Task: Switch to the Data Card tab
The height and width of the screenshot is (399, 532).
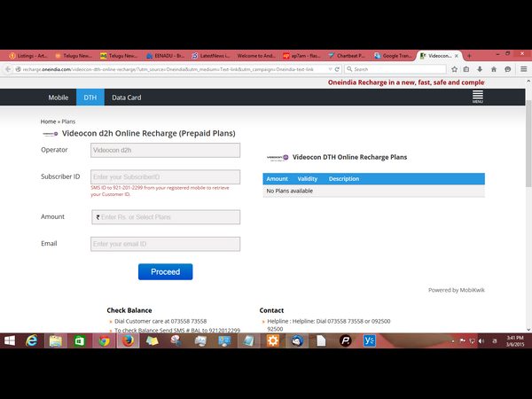Action: click(x=126, y=98)
